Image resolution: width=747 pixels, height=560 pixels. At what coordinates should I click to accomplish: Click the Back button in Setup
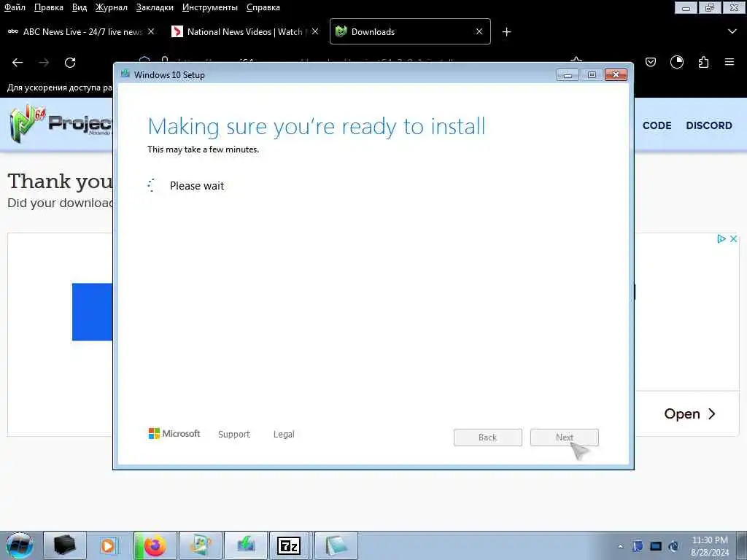tap(488, 437)
